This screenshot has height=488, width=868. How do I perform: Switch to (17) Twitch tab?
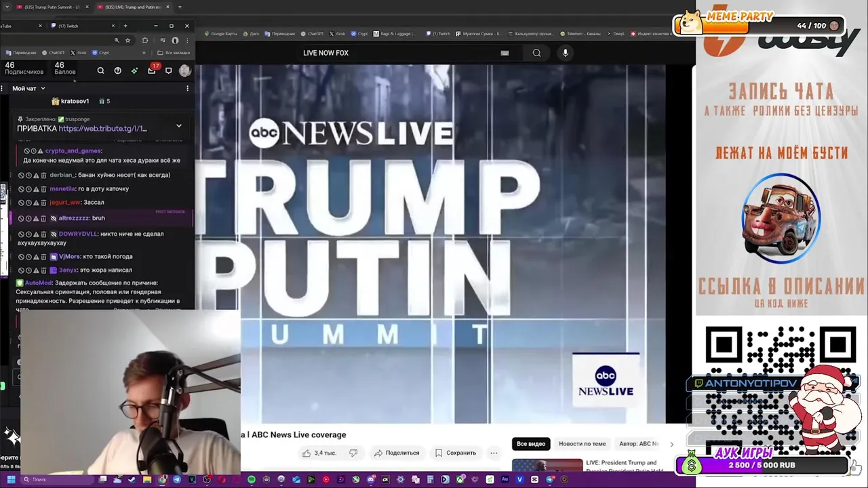pyautogui.click(x=81, y=26)
